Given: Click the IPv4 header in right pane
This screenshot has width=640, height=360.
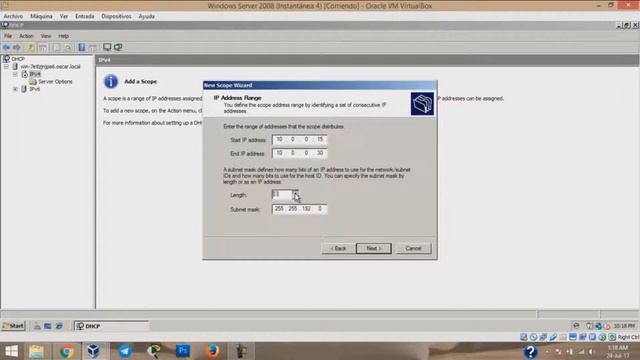Looking at the screenshot, I should coord(104,60).
